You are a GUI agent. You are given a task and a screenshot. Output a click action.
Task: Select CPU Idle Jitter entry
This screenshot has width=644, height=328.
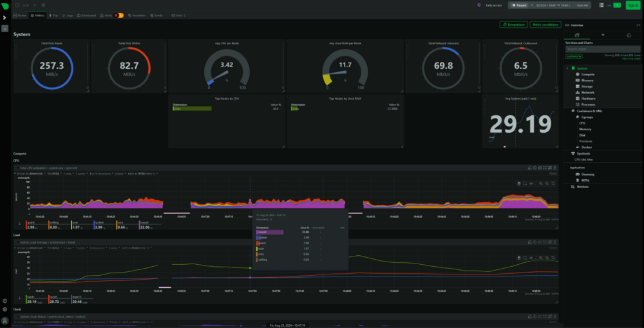[583, 159]
